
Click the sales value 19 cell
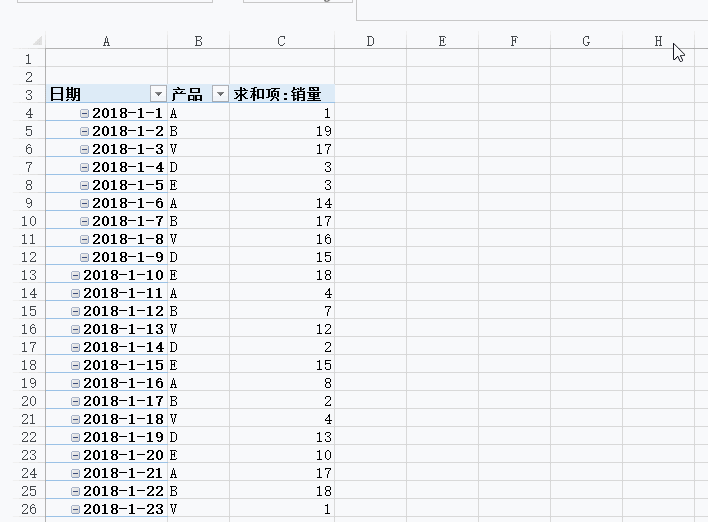(x=282, y=131)
